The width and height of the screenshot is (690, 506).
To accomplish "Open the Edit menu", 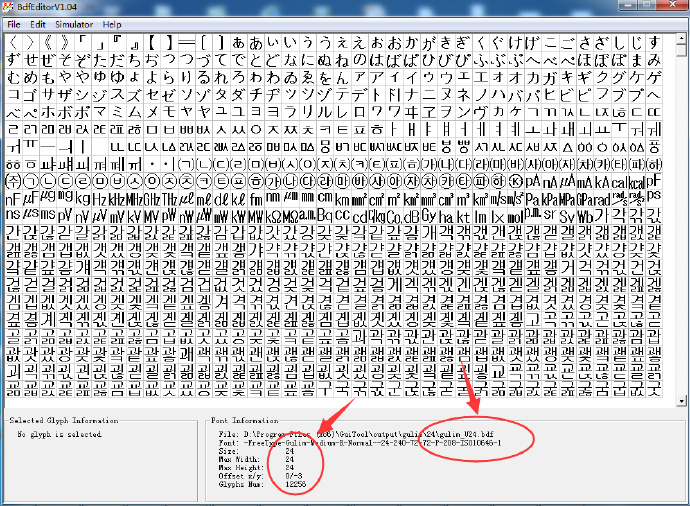I will pos(38,25).
